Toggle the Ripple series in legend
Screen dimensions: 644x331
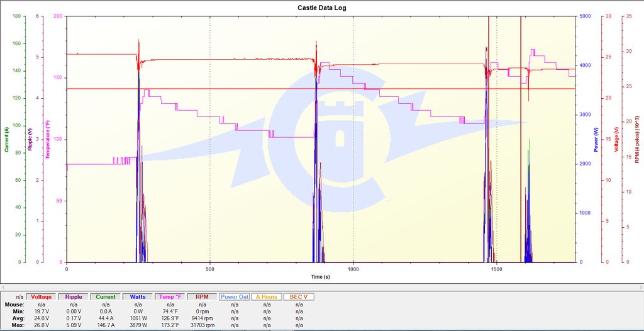[x=74, y=296]
